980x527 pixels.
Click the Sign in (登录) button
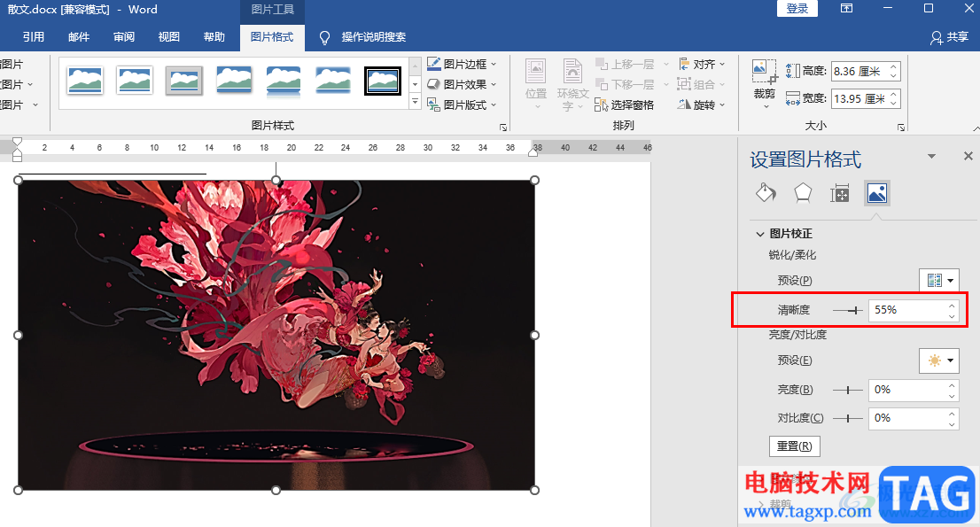pyautogui.click(x=797, y=9)
